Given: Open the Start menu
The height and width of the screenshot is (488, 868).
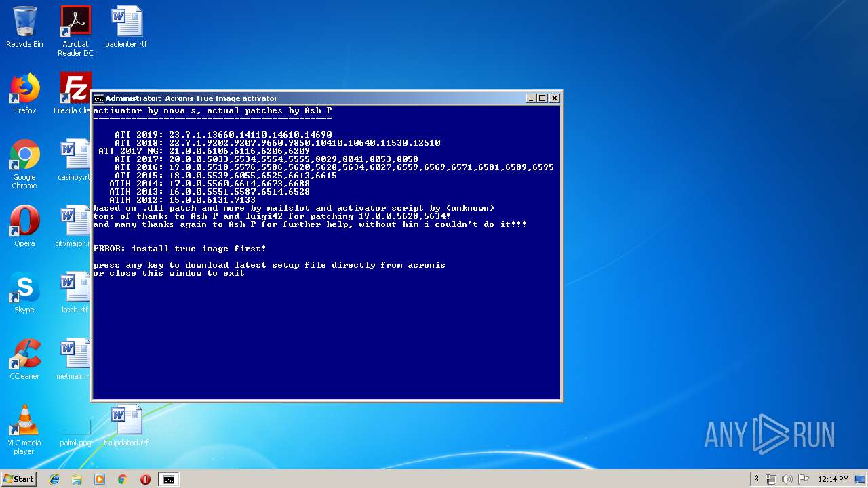Looking at the screenshot, I should 19,479.
